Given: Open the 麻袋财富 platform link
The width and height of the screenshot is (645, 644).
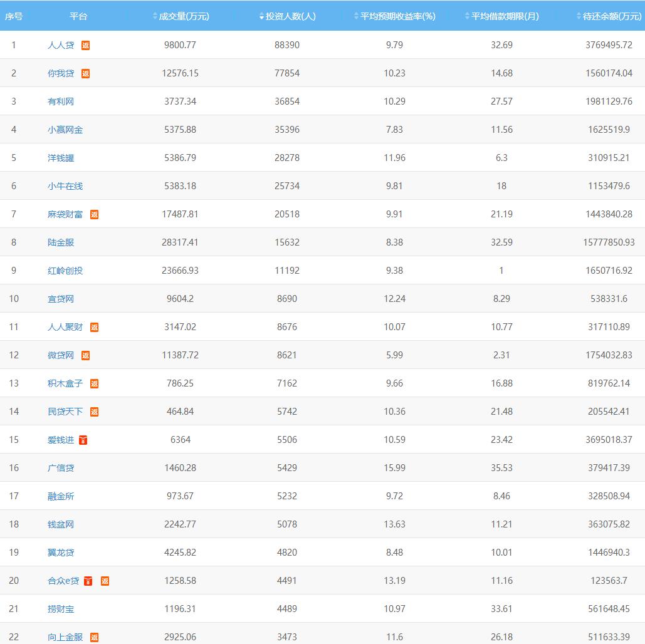Looking at the screenshot, I should 65,214.
